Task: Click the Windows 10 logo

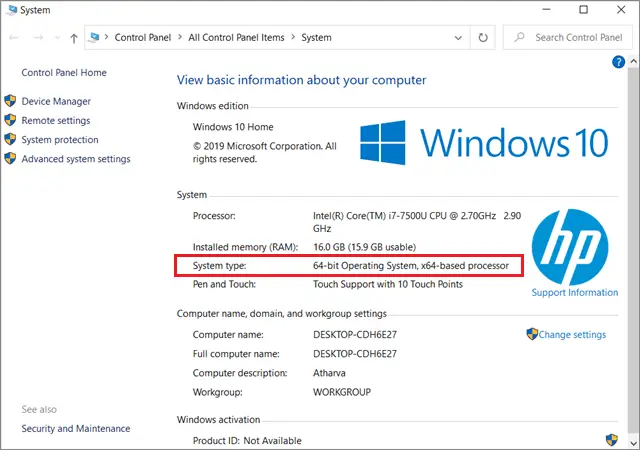Action: (x=484, y=143)
